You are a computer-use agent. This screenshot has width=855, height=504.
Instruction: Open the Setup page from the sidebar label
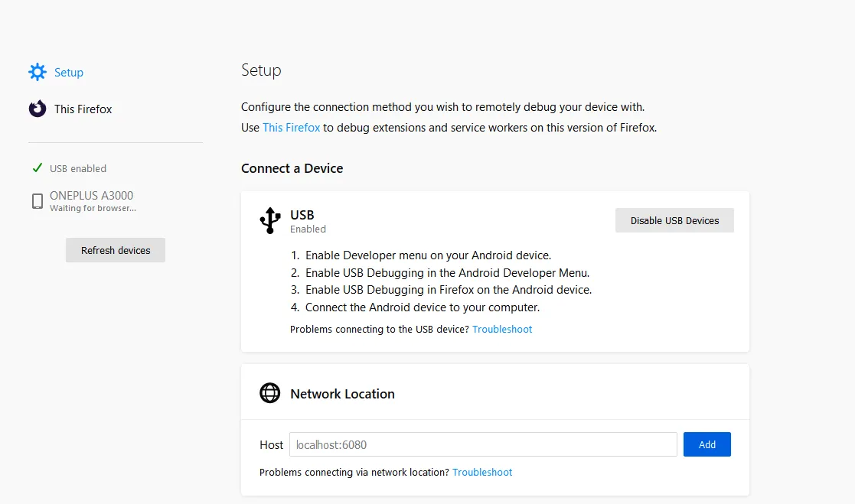[x=69, y=73]
